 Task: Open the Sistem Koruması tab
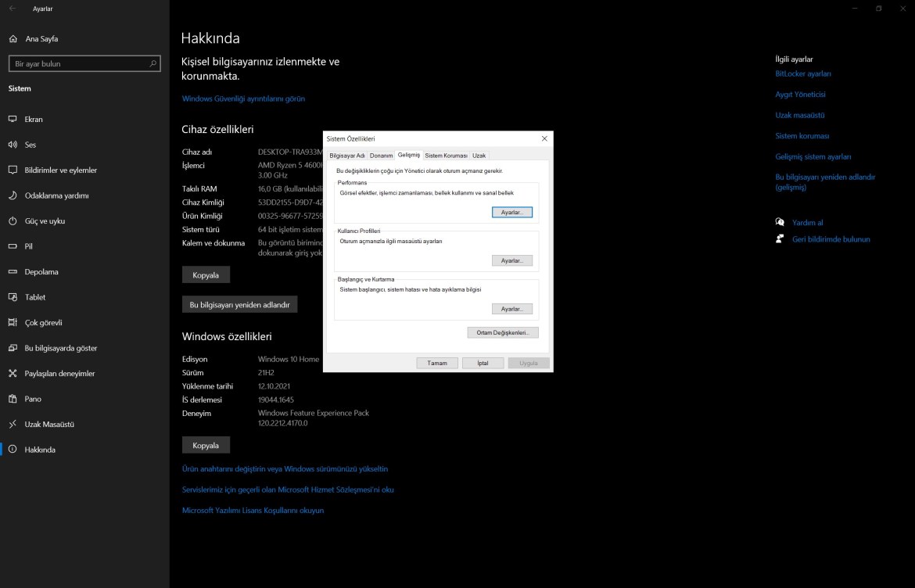click(x=446, y=155)
